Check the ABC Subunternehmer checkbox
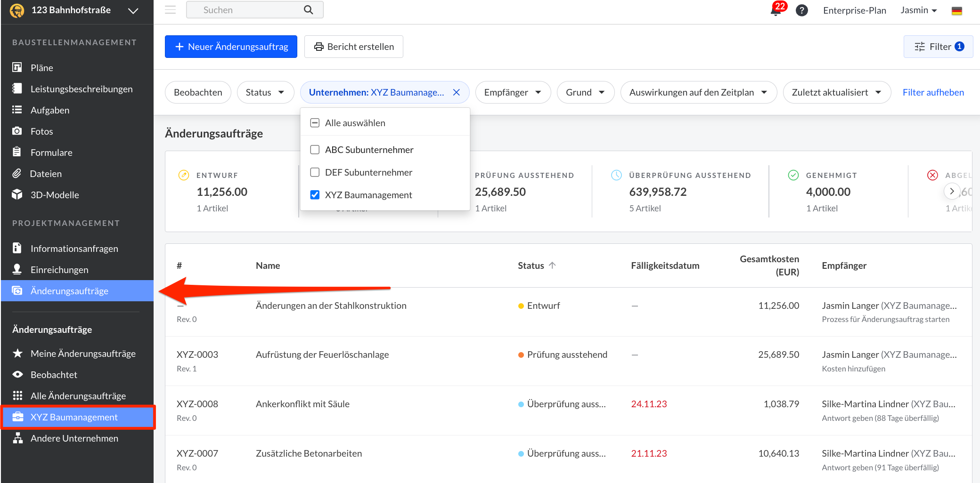 (315, 150)
